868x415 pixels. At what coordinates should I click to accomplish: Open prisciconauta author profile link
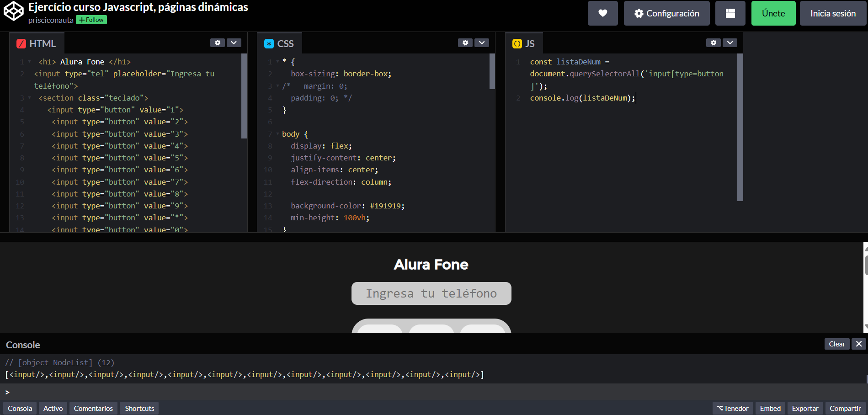pos(51,20)
